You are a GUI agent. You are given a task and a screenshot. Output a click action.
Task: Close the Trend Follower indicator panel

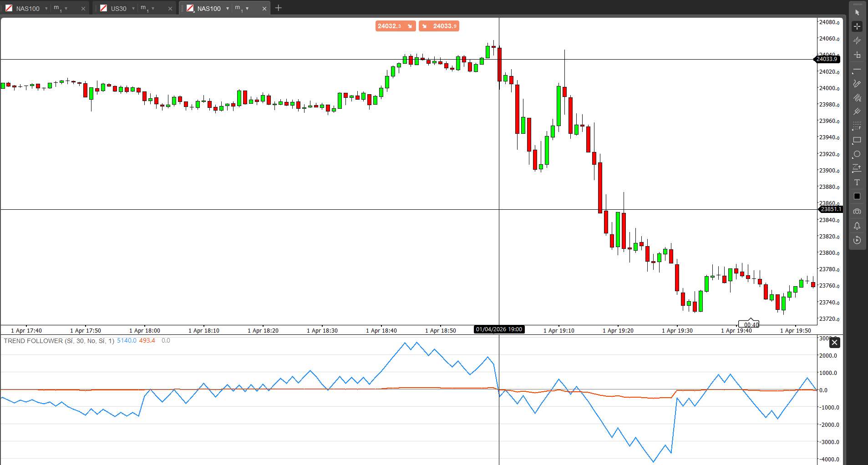834,343
